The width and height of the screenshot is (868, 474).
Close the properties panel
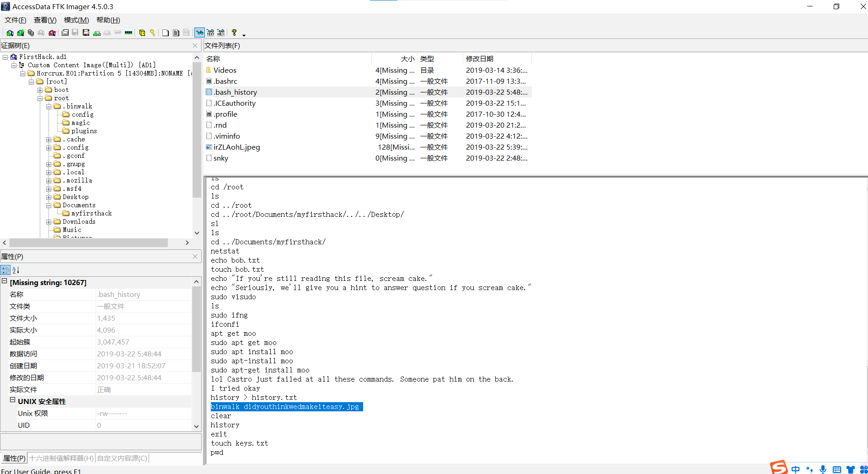[x=195, y=257]
